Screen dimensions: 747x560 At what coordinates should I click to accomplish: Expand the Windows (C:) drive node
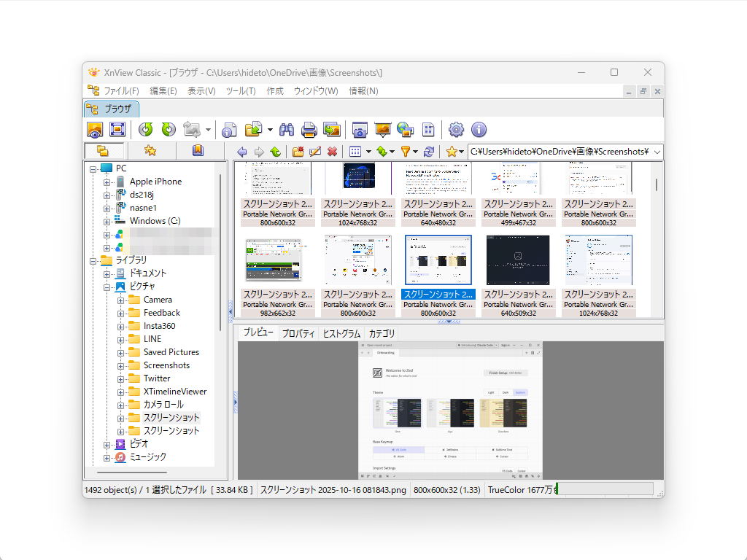pyautogui.click(x=107, y=222)
